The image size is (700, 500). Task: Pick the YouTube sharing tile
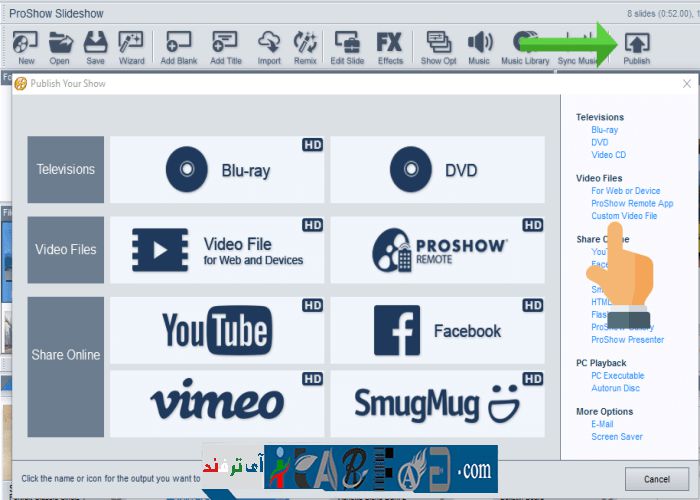point(217,331)
